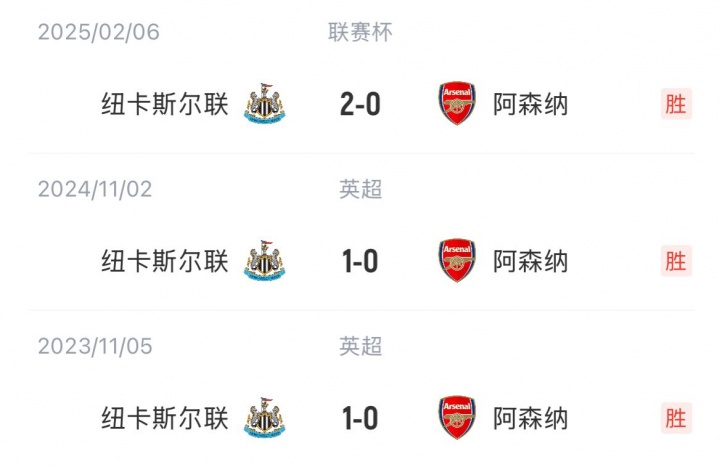Open the 2-0 score of the 联赛杯 match
The height and width of the screenshot is (467, 720).
tap(360, 103)
